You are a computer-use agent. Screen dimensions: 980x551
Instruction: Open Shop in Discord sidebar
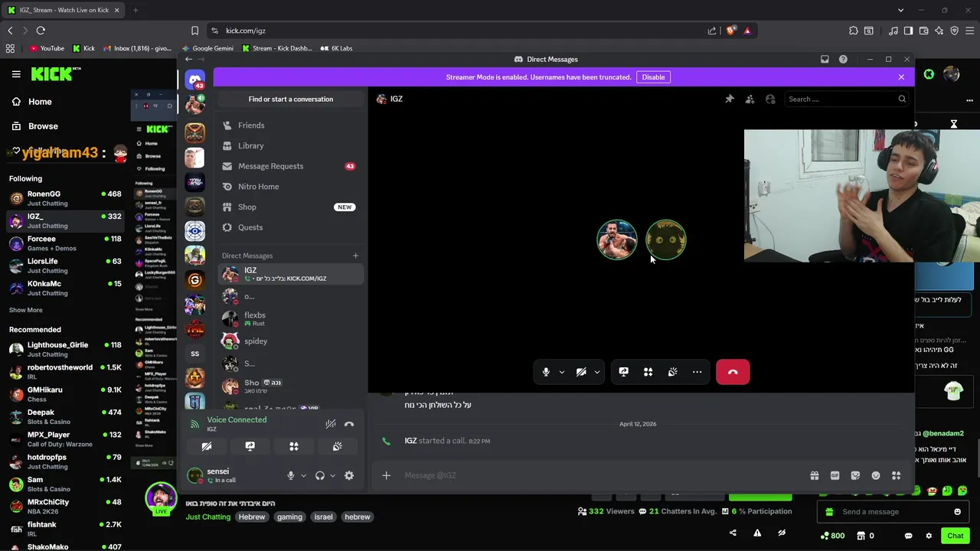point(291,207)
